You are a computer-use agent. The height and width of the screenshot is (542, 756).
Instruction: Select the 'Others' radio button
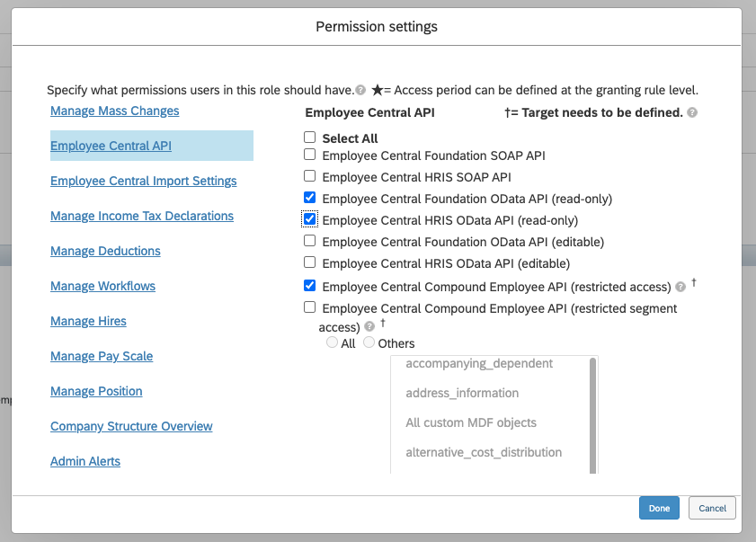[369, 342]
